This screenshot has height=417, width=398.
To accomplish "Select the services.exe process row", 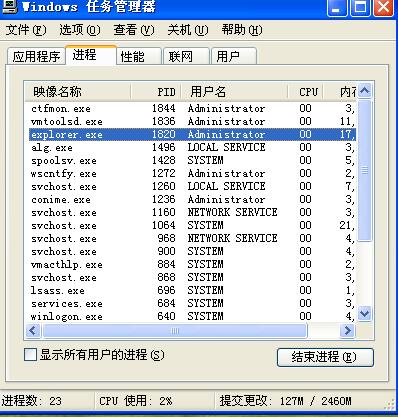I will click(192, 303).
